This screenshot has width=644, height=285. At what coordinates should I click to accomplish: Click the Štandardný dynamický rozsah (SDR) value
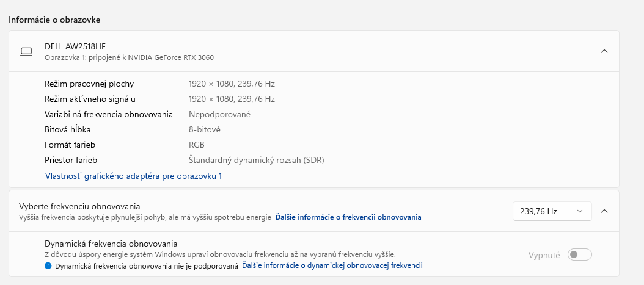coord(256,160)
